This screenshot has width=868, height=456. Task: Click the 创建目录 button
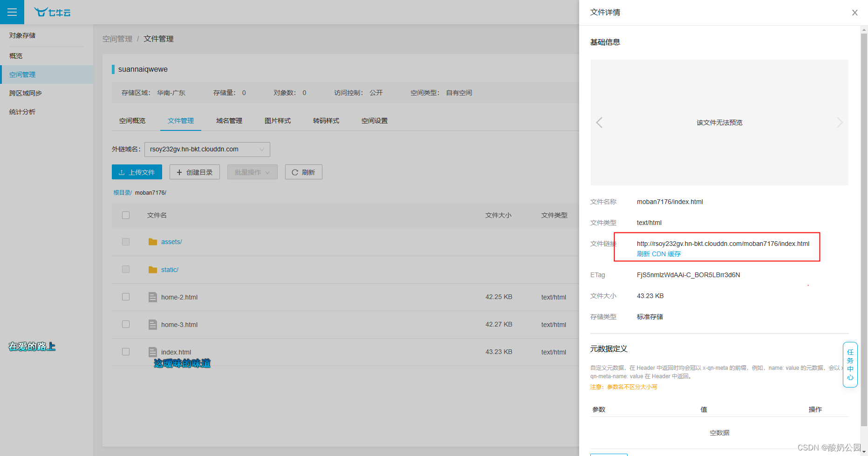tap(195, 172)
